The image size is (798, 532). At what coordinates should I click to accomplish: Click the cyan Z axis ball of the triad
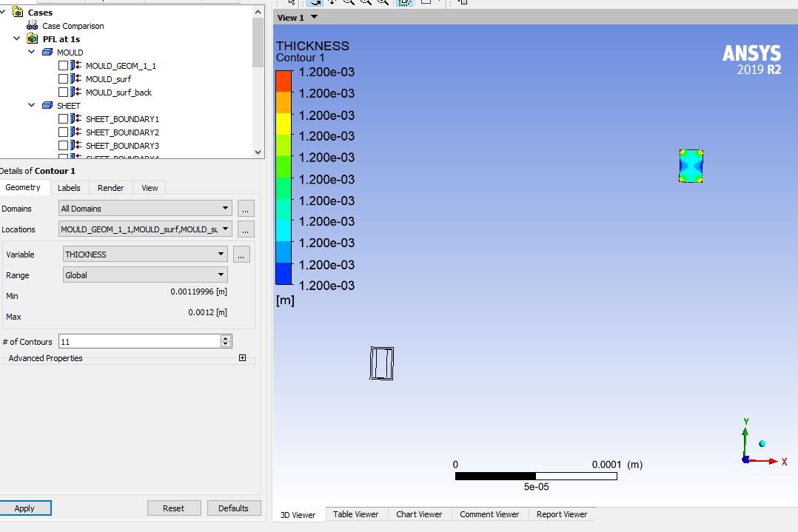coord(762,443)
